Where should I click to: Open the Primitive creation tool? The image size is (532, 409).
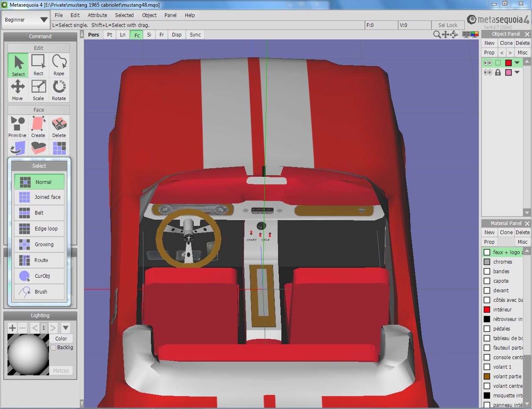click(17, 127)
